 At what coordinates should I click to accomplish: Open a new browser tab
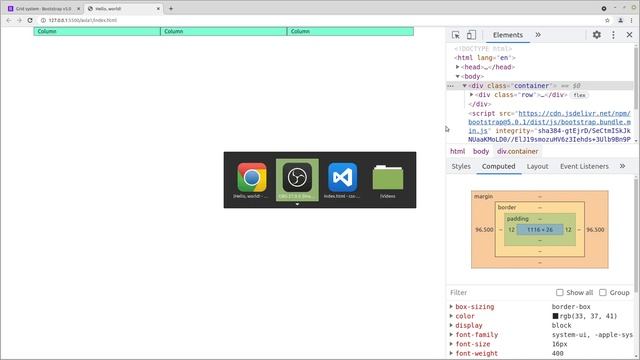[171, 9]
